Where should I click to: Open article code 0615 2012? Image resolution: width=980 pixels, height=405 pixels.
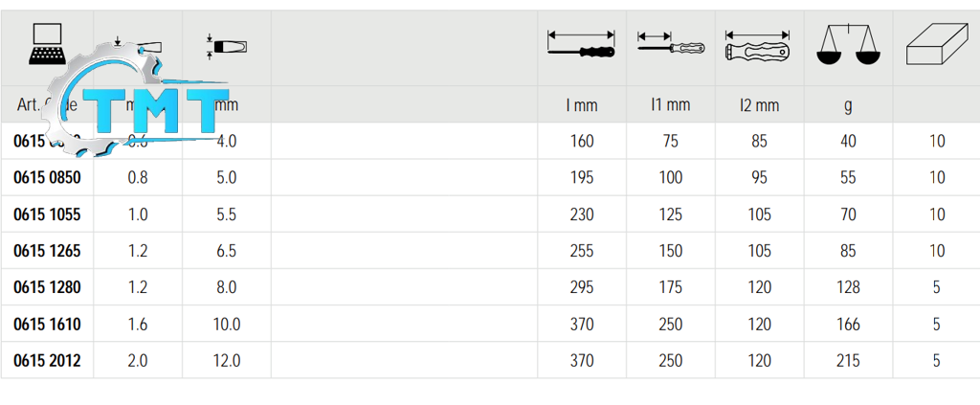[47, 361]
